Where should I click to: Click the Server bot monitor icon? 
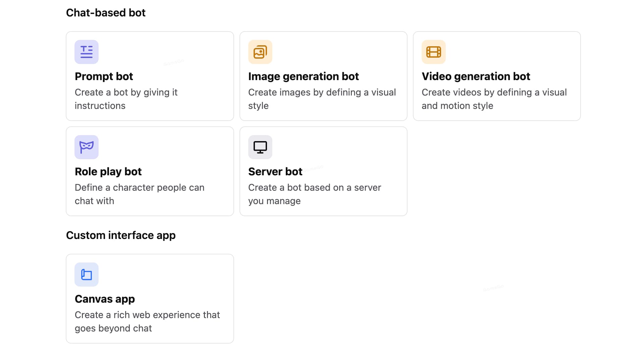[260, 147]
